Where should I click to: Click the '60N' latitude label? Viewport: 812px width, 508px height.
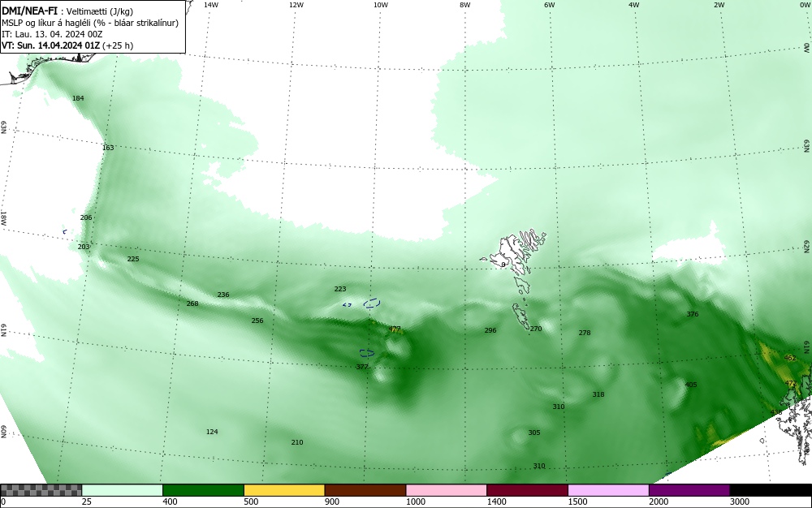coord(3,433)
